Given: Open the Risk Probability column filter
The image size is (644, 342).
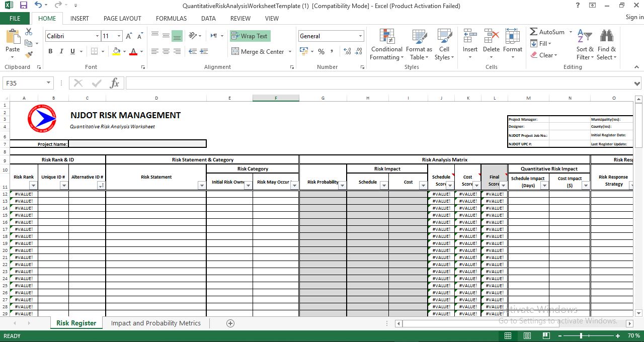Looking at the screenshot, I should click(343, 185).
